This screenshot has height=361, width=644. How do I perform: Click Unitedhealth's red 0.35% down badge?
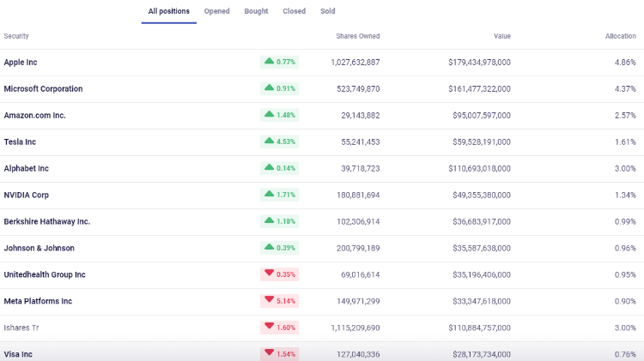tap(279, 274)
